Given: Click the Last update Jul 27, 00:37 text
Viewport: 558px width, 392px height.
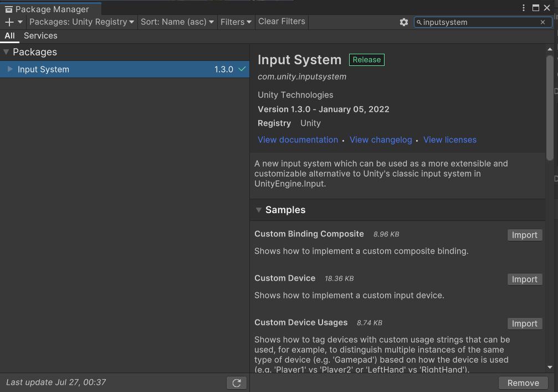Looking at the screenshot, I should pos(56,383).
